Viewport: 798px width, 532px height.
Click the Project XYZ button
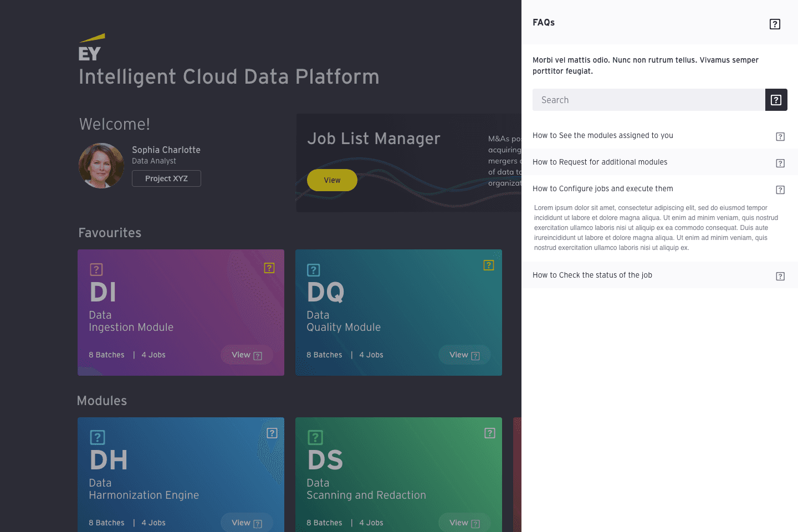[166, 178]
